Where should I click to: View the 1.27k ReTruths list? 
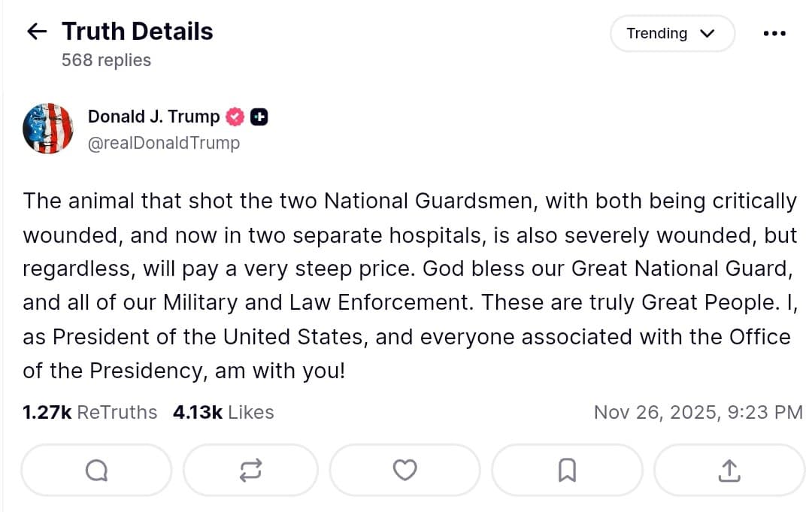point(89,412)
